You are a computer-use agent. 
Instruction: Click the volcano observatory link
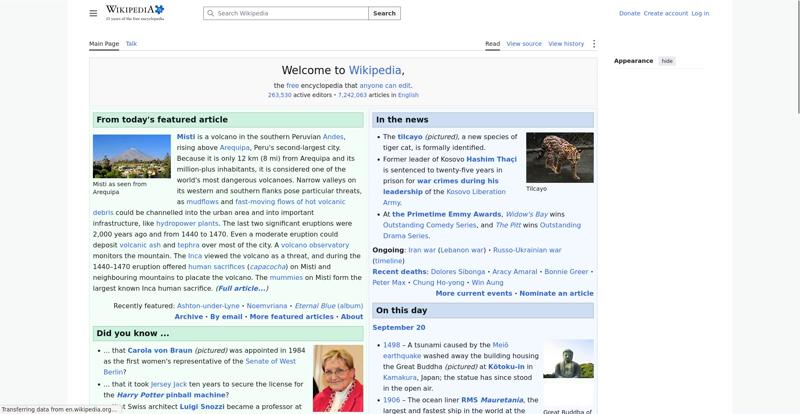[315, 245]
